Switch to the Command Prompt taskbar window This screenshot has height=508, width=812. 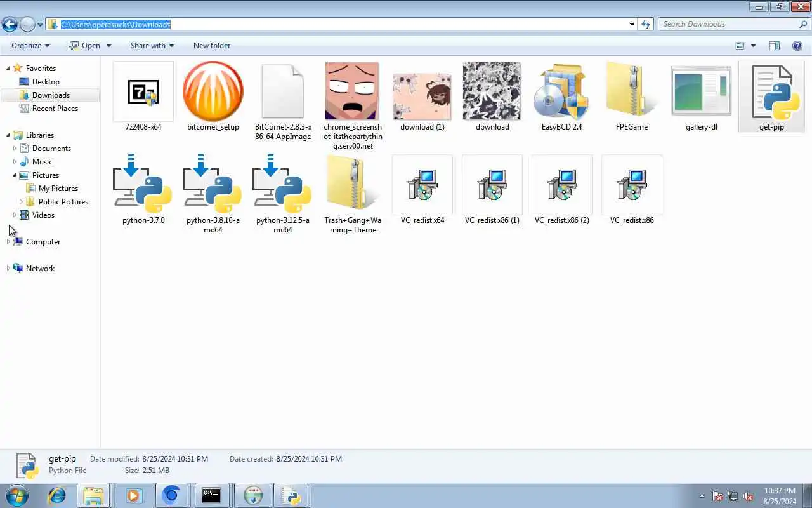(x=211, y=495)
